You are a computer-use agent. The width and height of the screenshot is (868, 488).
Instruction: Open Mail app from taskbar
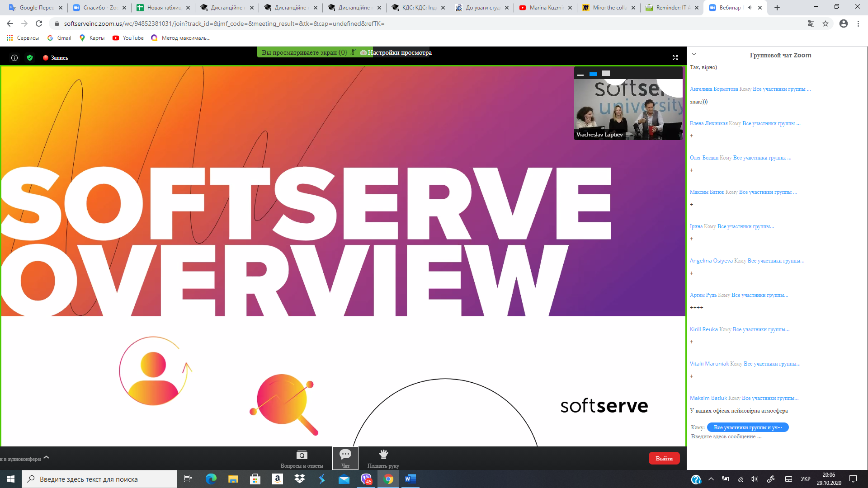point(344,479)
